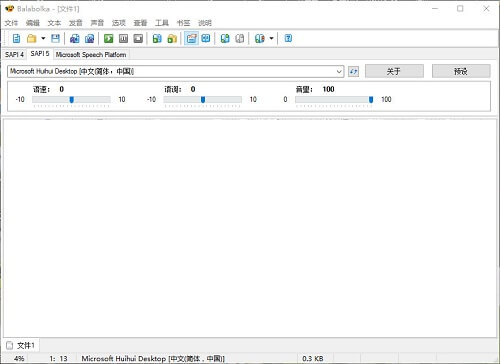500x364 pixels.
Task: Click the page icon on the 文件1 tab
Action: coord(10,345)
